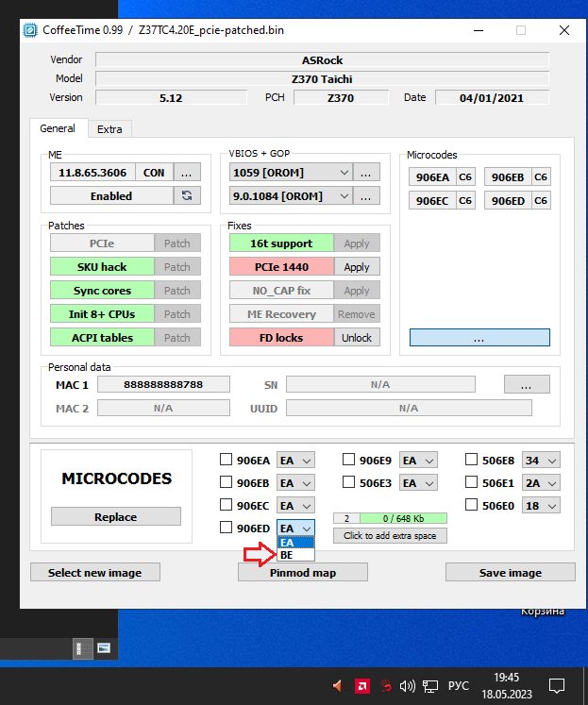Click the Personal data ellipsis button
Viewport: 588px width, 705px height.
pyautogui.click(x=527, y=384)
